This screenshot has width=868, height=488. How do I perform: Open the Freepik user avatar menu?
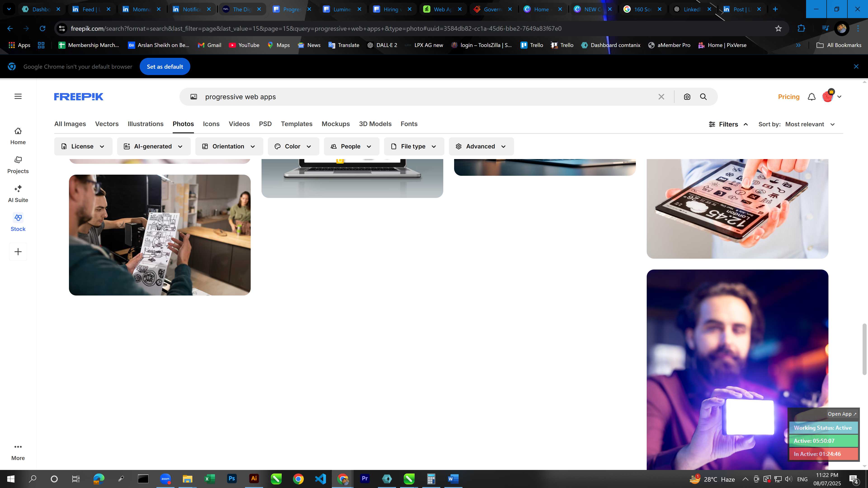[831, 96]
